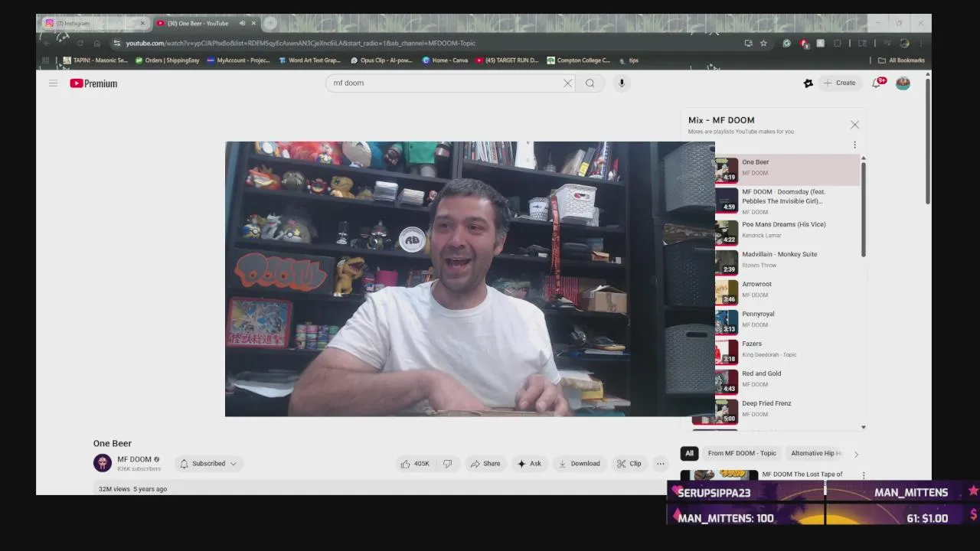Bookmark this page with the star
The width and height of the screenshot is (980, 551).
tap(763, 43)
